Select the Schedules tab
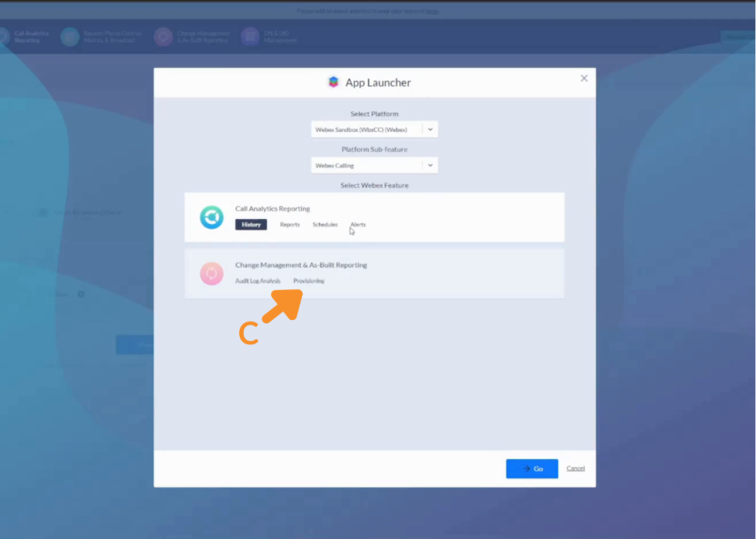756x539 pixels. [x=325, y=225]
